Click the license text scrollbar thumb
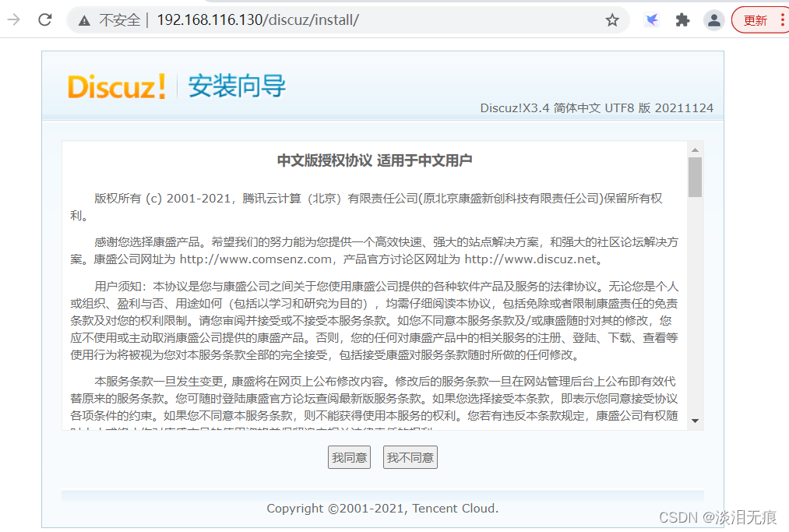The height and width of the screenshot is (532, 789). click(x=695, y=177)
